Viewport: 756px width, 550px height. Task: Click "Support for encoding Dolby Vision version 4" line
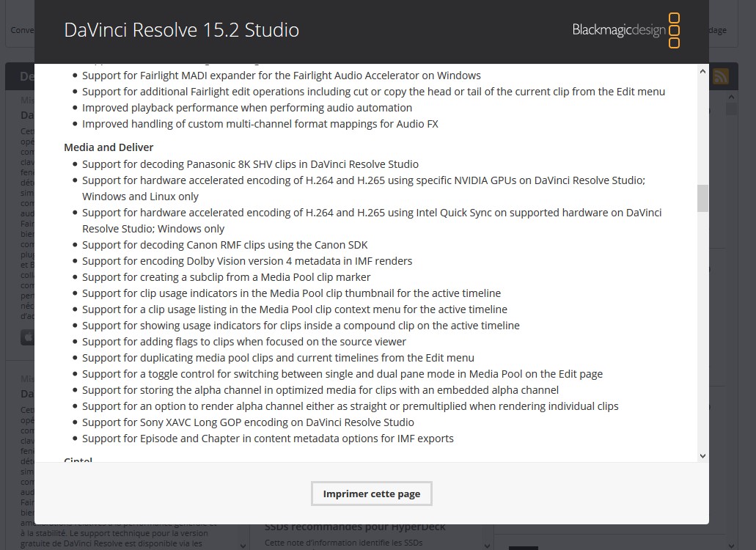[x=247, y=261]
